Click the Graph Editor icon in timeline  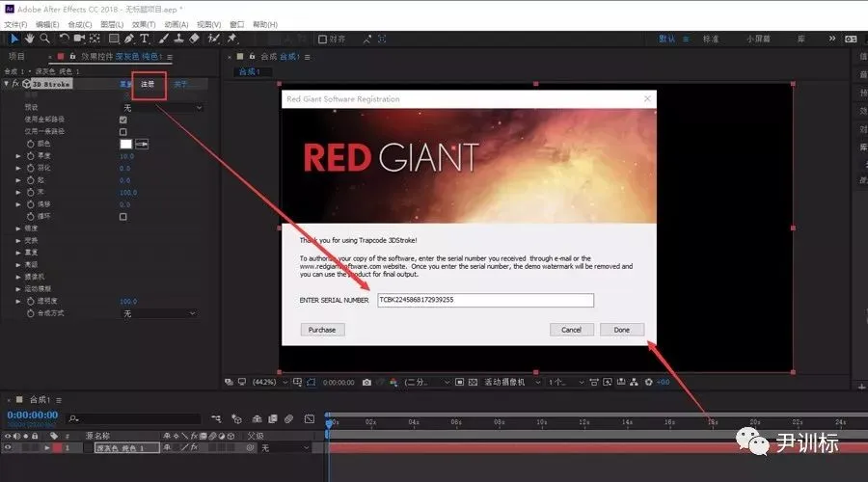coord(310,419)
